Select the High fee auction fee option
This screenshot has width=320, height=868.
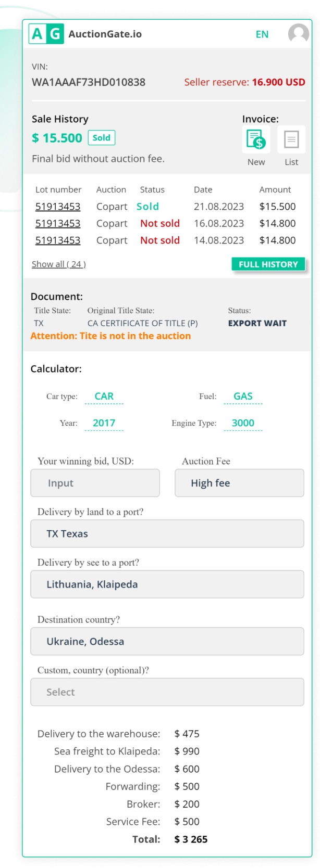(239, 483)
